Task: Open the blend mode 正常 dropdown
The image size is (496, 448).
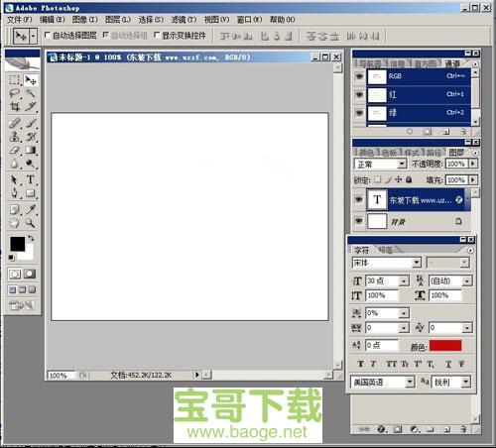Action: pos(402,164)
